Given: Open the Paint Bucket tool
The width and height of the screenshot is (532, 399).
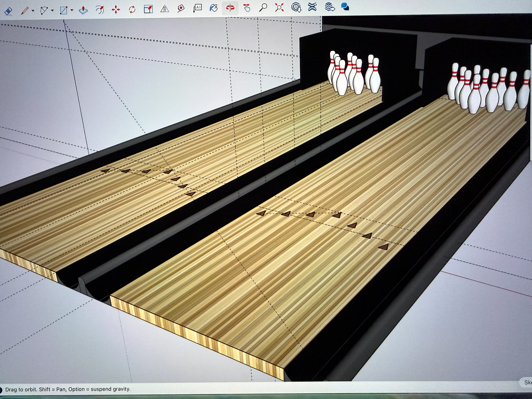Looking at the screenshot, I should tap(214, 8).
